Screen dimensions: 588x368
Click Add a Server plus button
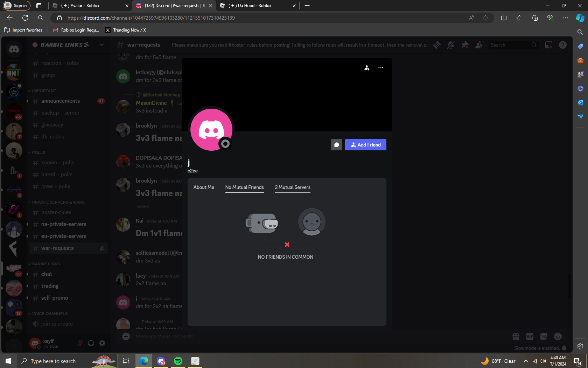[14, 347]
